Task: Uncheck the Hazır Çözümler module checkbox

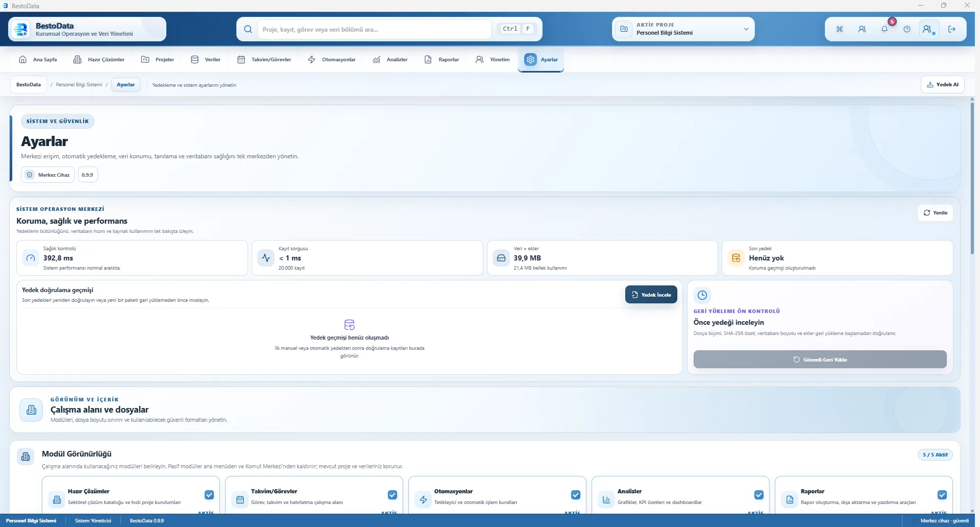Action: pyautogui.click(x=209, y=495)
